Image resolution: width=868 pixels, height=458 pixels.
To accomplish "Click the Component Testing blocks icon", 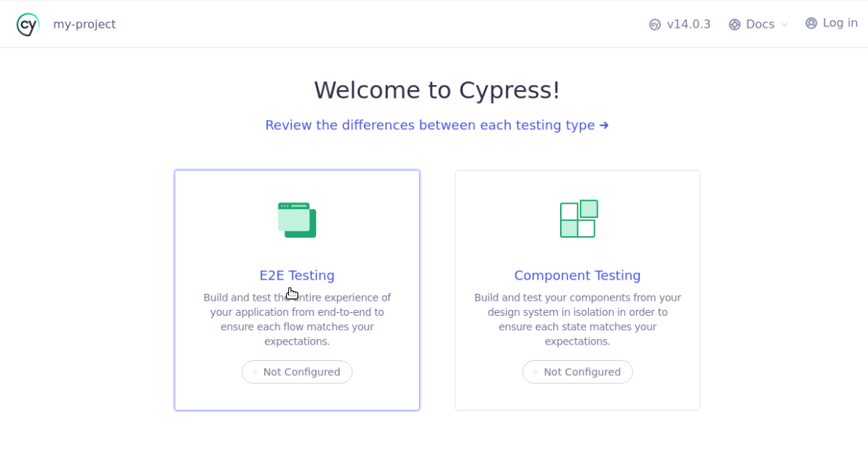I will (579, 219).
